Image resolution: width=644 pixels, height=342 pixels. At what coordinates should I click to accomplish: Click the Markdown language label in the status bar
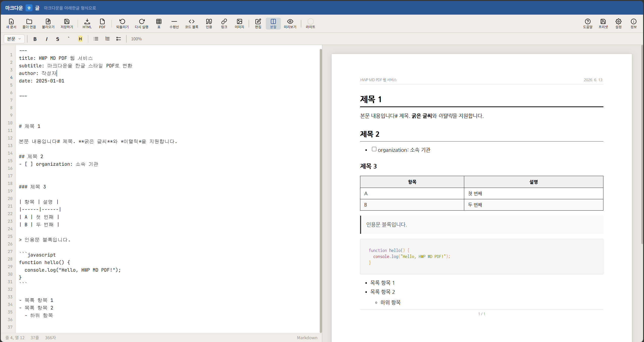(x=307, y=338)
